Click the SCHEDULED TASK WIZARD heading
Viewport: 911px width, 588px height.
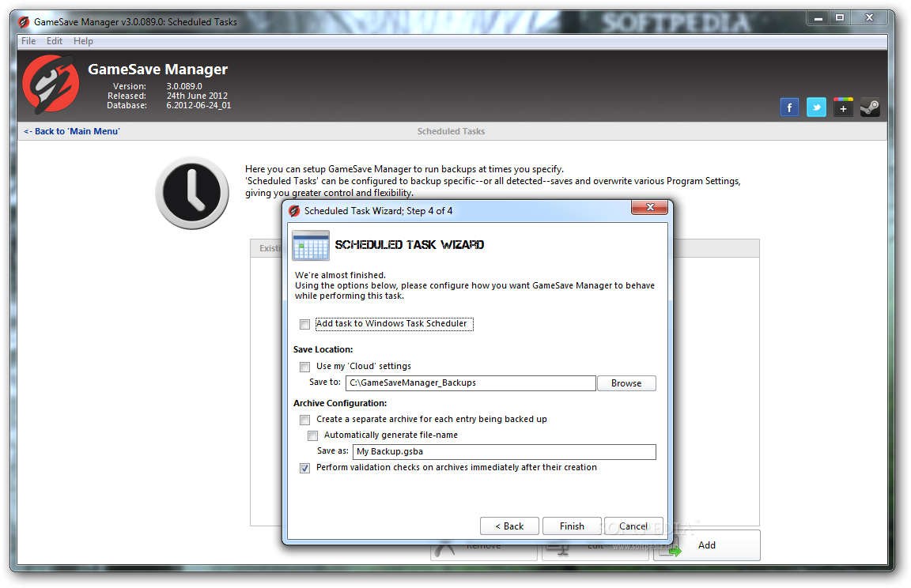coord(410,245)
